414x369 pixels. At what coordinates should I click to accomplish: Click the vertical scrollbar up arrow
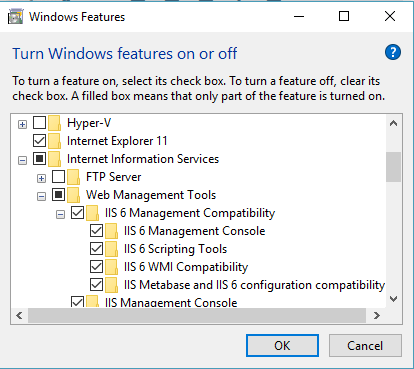[393, 123]
